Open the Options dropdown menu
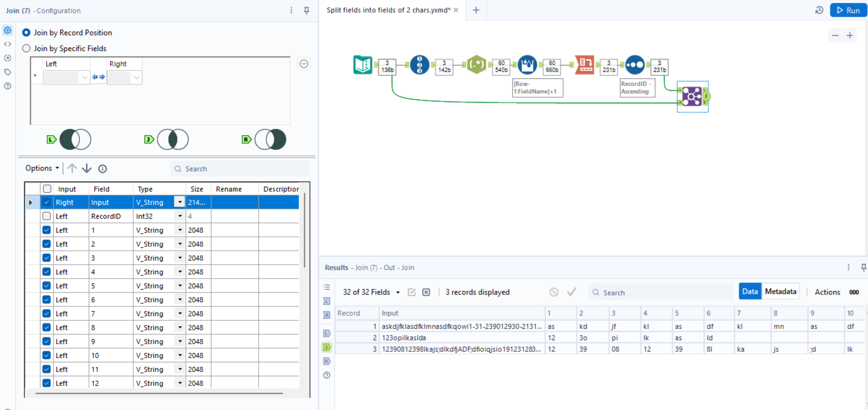The height and width of the screenshot is (410, 868). [x=42, y=168]
